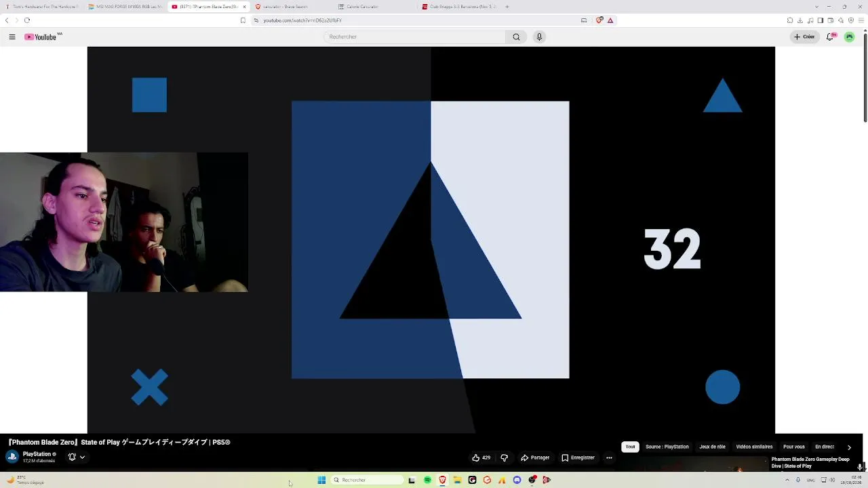Open Brave Leo AI sparkle icon
This screenshot has width=868, height=488.
coord(841,20)
